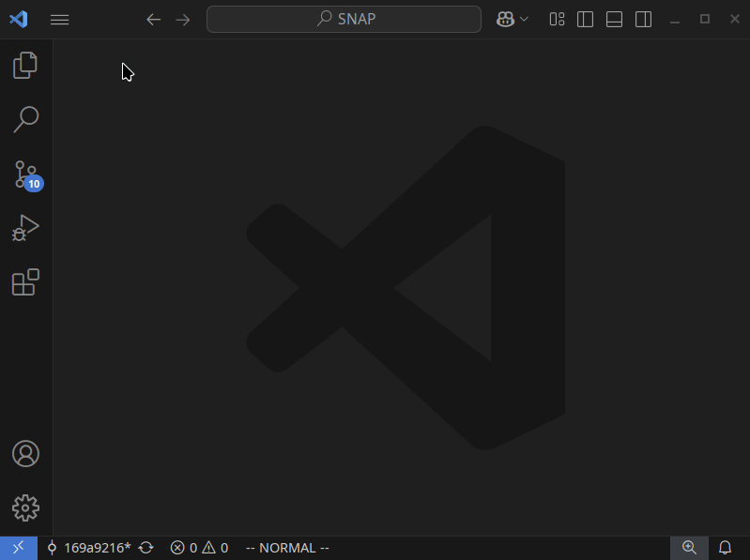
Task: Open the Explorer view
Action: [25, 65]
